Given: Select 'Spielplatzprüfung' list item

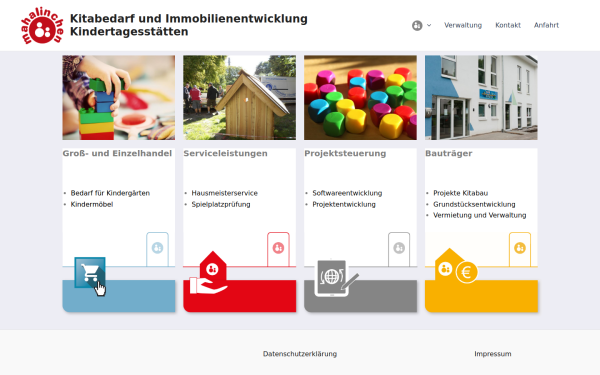Looking at the screenshot, I should [x=221, y=204].
